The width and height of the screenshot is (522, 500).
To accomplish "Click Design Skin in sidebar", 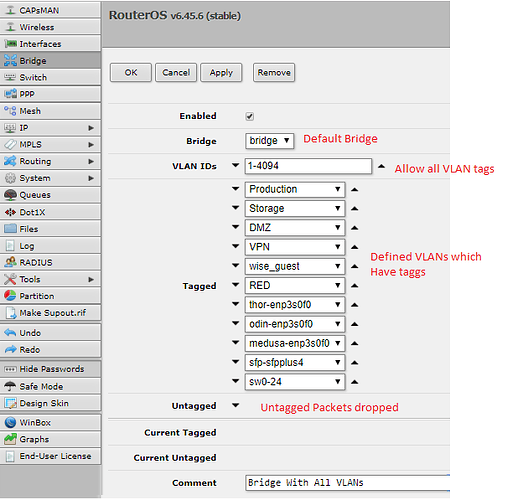I will pos(50,403).
